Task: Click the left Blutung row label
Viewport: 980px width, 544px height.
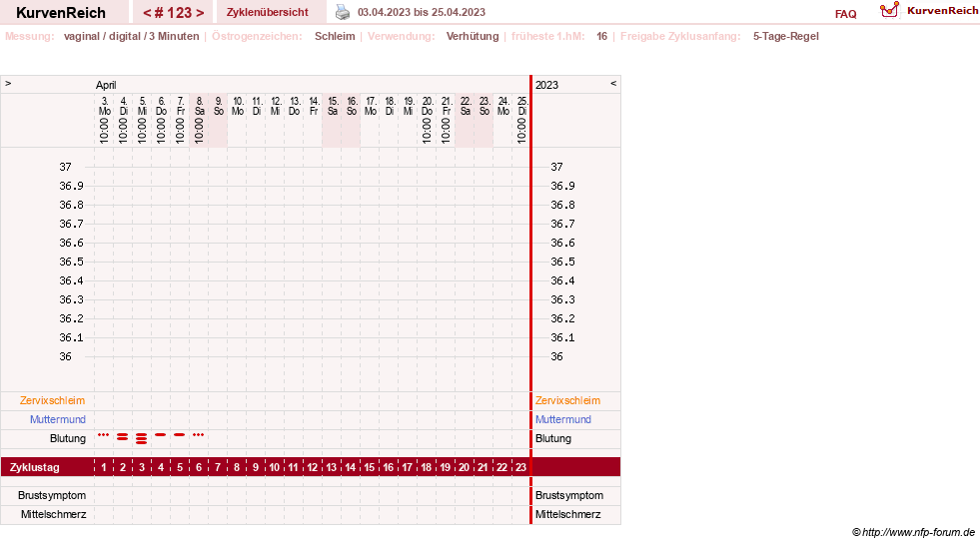Action: (x=68, y=438)
